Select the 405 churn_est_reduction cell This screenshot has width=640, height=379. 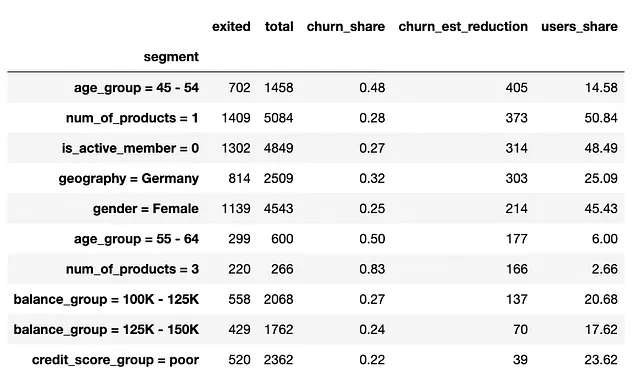516,87
